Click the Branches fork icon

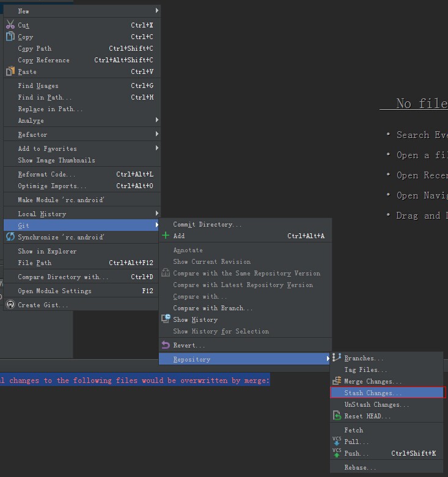click(x=337, y=357)
